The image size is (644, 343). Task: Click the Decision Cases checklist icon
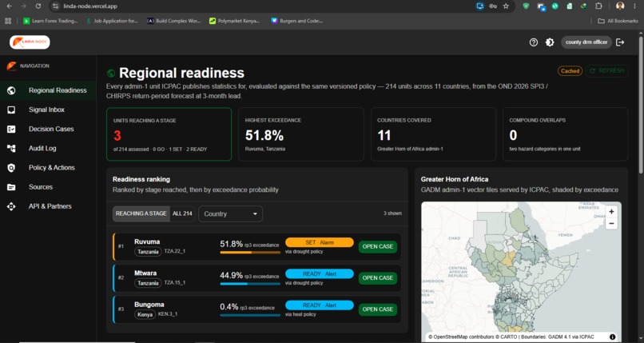click(11, 129)
